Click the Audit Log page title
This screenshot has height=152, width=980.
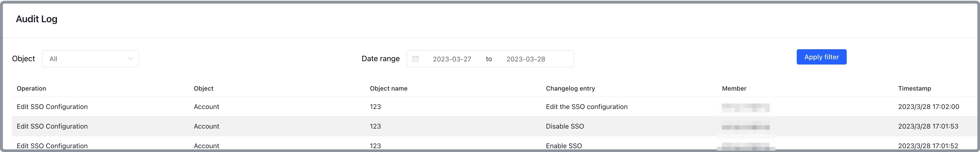tap(37, 19)
